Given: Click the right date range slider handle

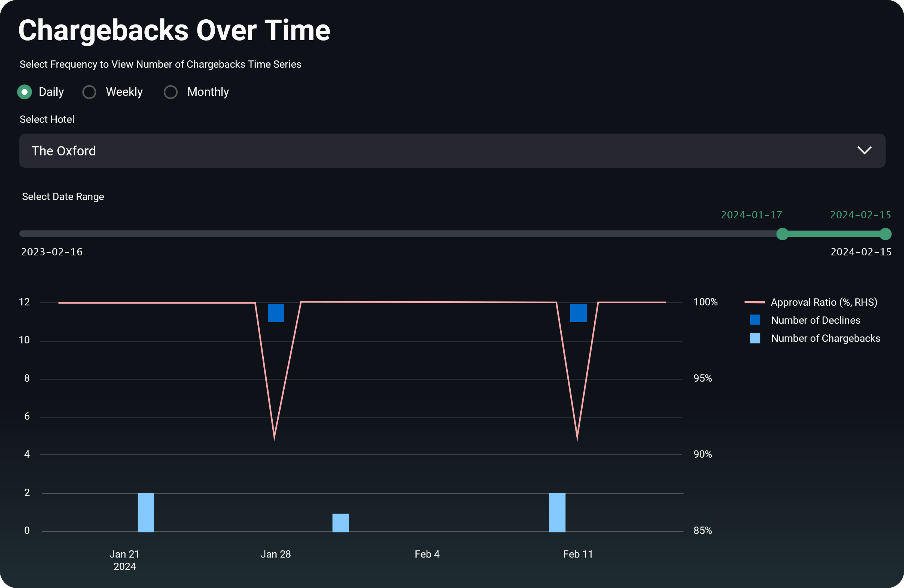Looking at the screenshot, I should click(x=885, y=234).
